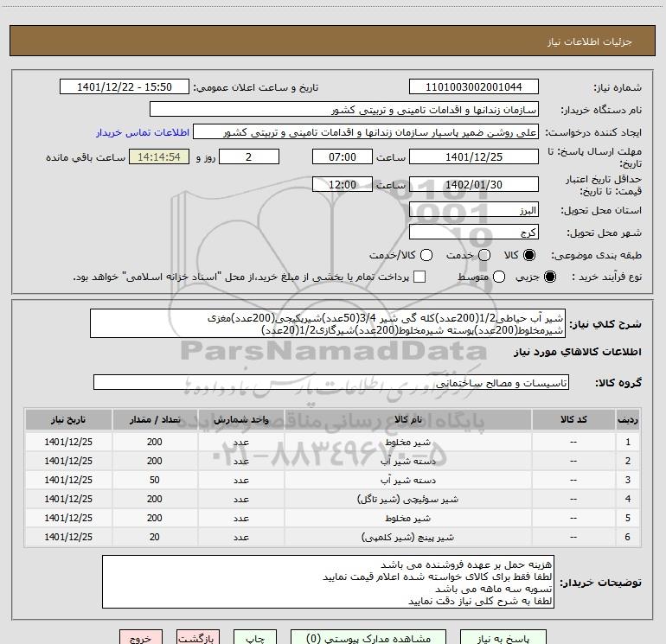Screen dimensions: 666x644
Task: Click the deadline time field 07:00
Action: [343, 156]
